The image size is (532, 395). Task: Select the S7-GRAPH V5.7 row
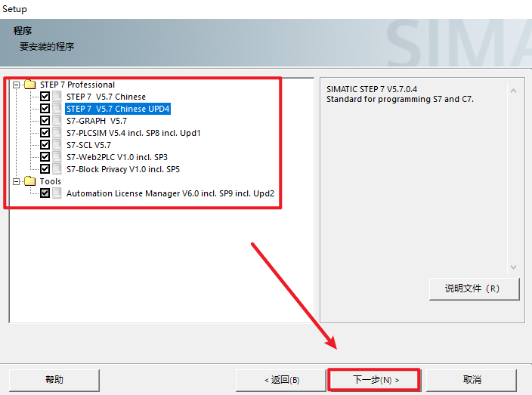point(97,121)
